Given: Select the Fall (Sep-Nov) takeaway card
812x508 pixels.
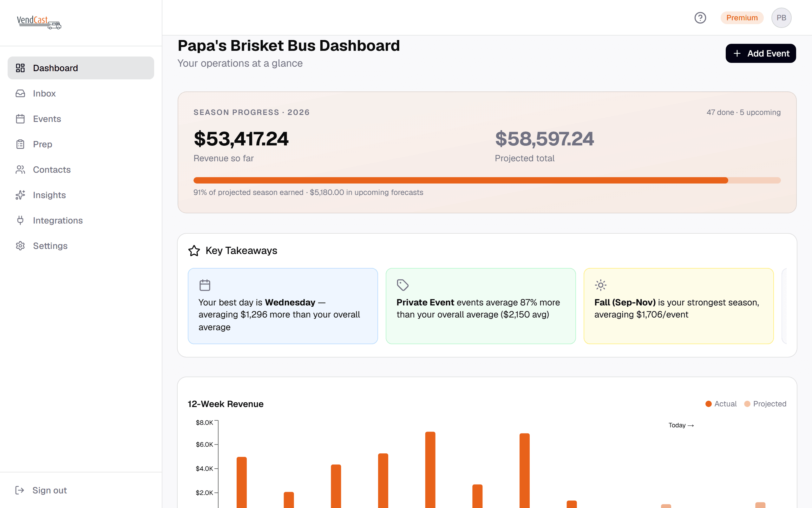Looking at the screenshot, I should (x=678, y=306).
